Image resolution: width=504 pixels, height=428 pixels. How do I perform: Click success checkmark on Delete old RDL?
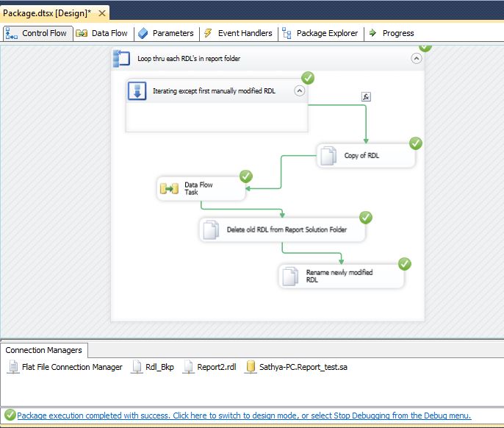click(x=366, y=218)
